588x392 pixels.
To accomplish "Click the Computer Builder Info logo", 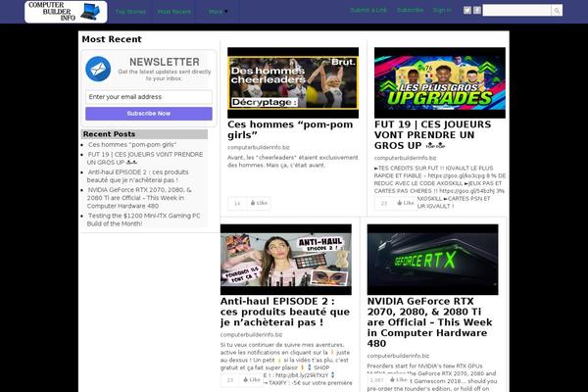I will 66,12.
